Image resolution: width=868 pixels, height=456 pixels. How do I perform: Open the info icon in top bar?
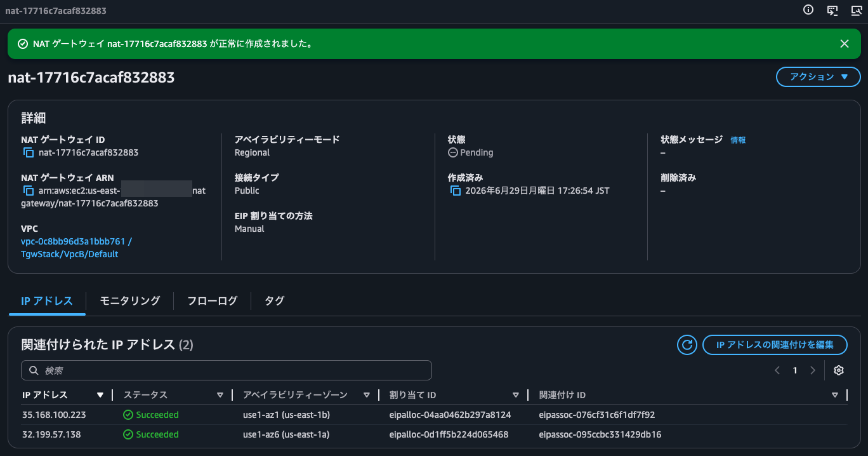808,10
